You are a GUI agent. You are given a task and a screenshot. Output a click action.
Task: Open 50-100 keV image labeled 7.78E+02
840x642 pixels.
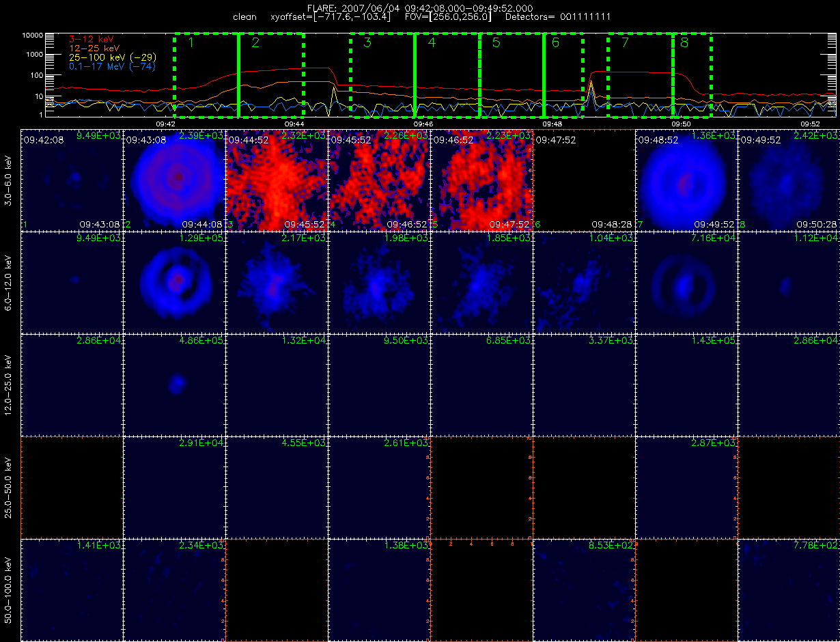point(789,589)
